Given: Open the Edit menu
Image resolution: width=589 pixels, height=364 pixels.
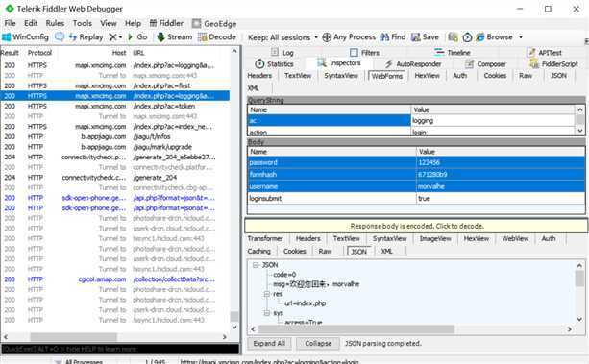Looking at the screenshot, I should pos(31,23).
